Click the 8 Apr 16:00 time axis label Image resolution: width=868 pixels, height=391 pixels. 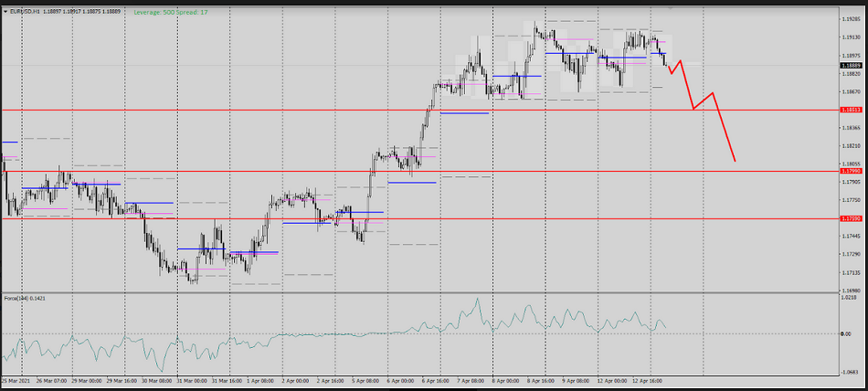coord(545,379)
